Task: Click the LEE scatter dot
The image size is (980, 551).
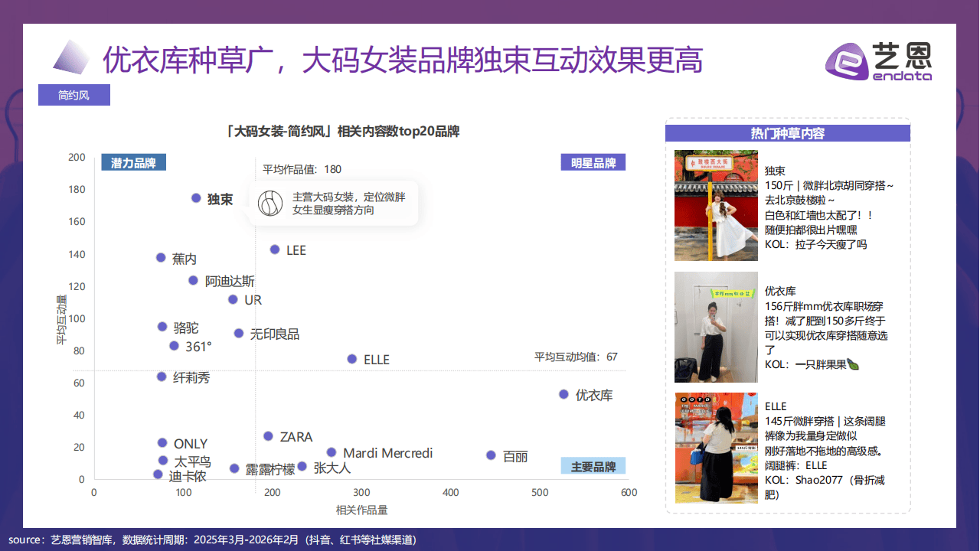Action: (275, 249)
